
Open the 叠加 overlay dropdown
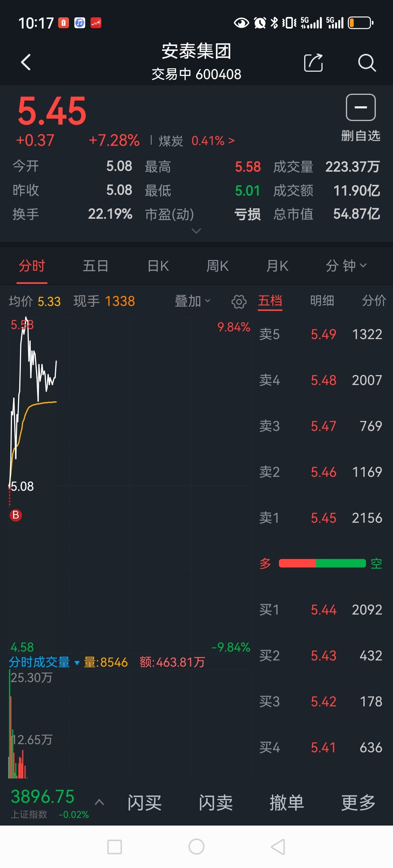pyautogui.click(x=193, y=301)
